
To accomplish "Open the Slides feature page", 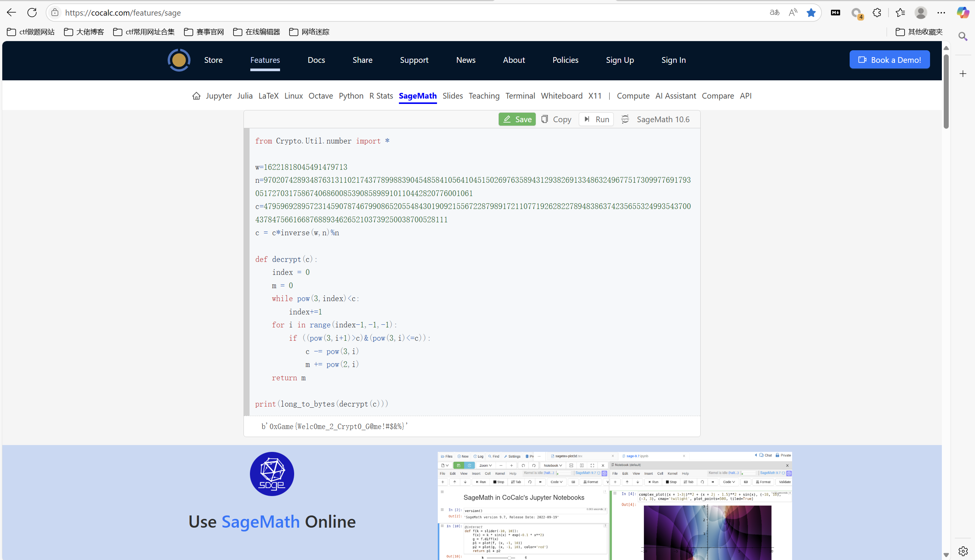I will pyautogui.click(x=452, y=96).
